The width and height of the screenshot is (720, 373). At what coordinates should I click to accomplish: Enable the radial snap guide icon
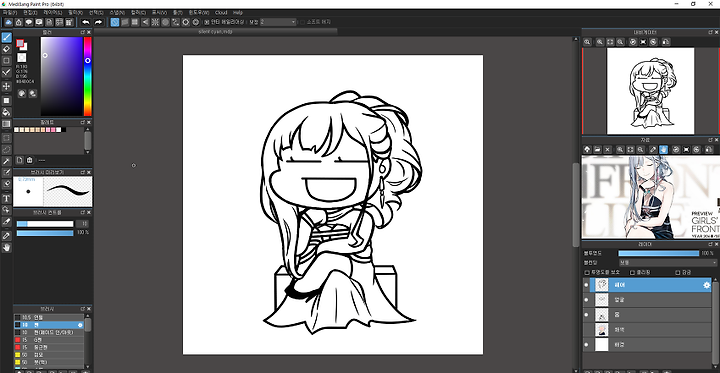point(155,22)
